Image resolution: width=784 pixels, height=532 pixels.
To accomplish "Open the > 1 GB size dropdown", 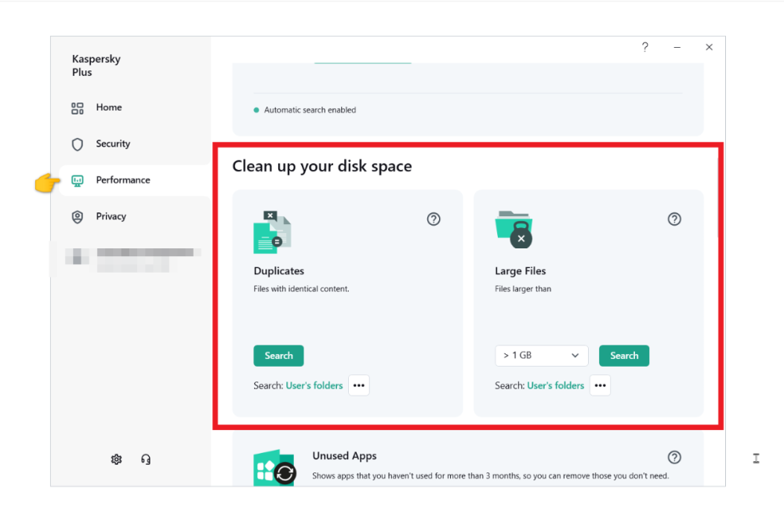I will click(x=541, y=356).
